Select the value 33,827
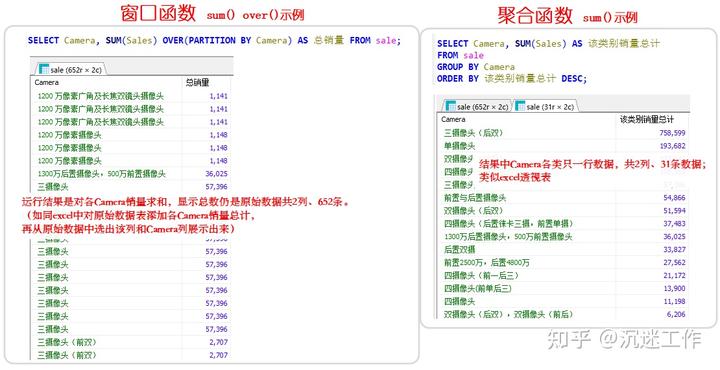 (674, 250)
